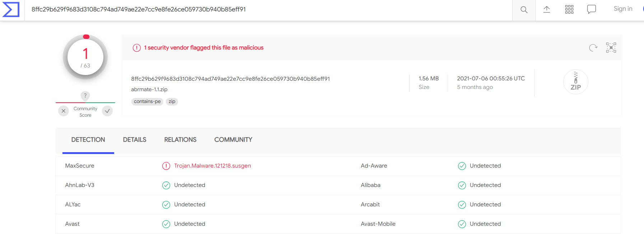This screenshot has height=234, width=644.
Task: Click the contains-pe tag
Action: pyautogui.click(x=147, y=102)
